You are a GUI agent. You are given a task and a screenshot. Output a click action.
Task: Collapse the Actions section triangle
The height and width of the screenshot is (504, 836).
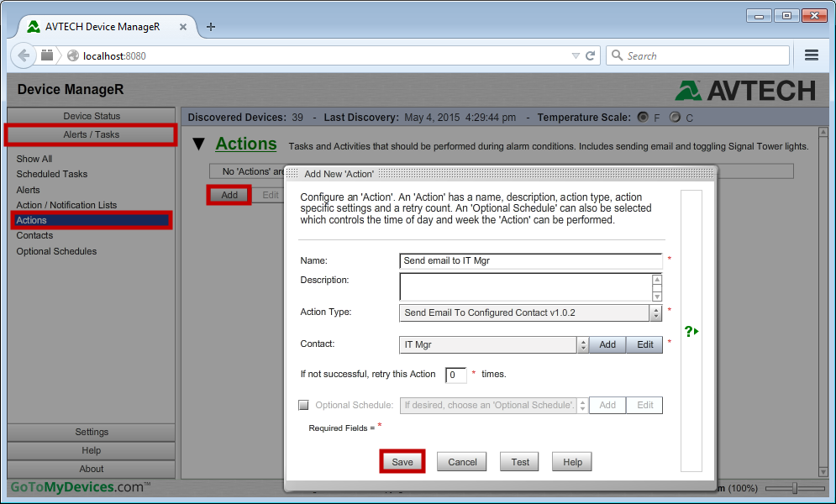(x=198, y=144)
